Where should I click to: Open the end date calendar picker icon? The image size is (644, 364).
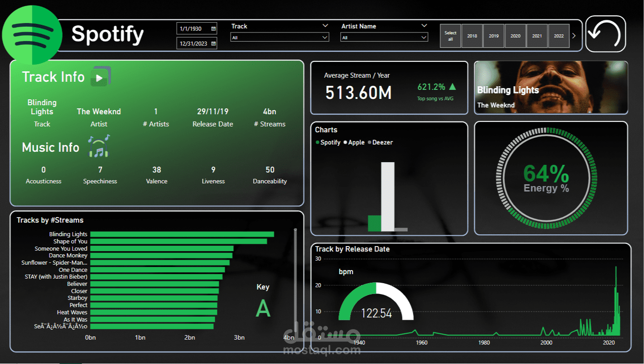[213, 44]
